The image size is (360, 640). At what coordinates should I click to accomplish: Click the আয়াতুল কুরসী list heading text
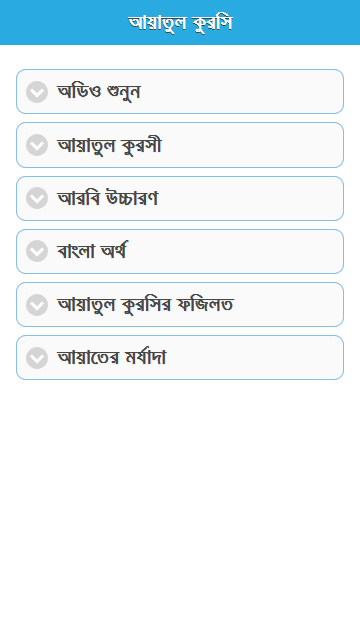(x=109, y=145)
